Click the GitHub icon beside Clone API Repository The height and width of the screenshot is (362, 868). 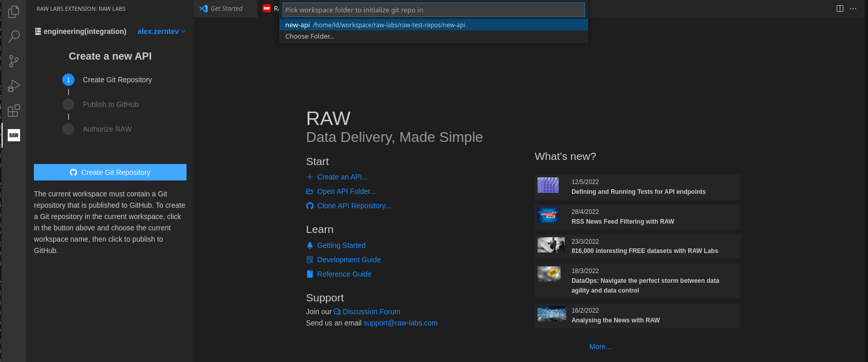pos(310,206)
